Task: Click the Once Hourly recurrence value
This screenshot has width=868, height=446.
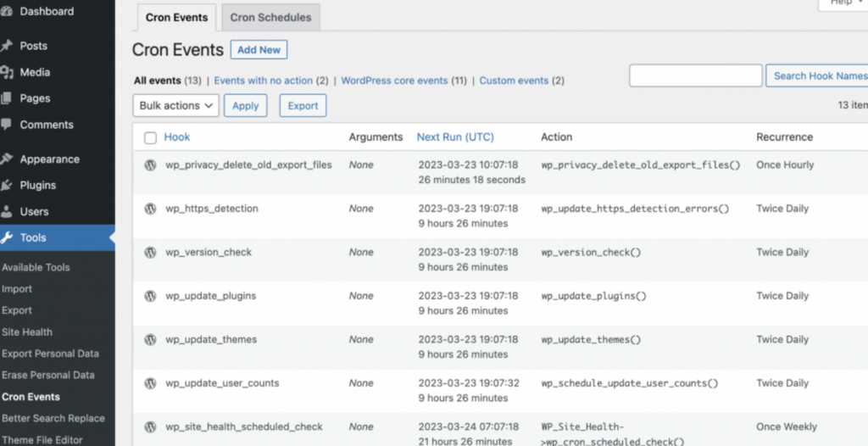Action: coord(785,164)
